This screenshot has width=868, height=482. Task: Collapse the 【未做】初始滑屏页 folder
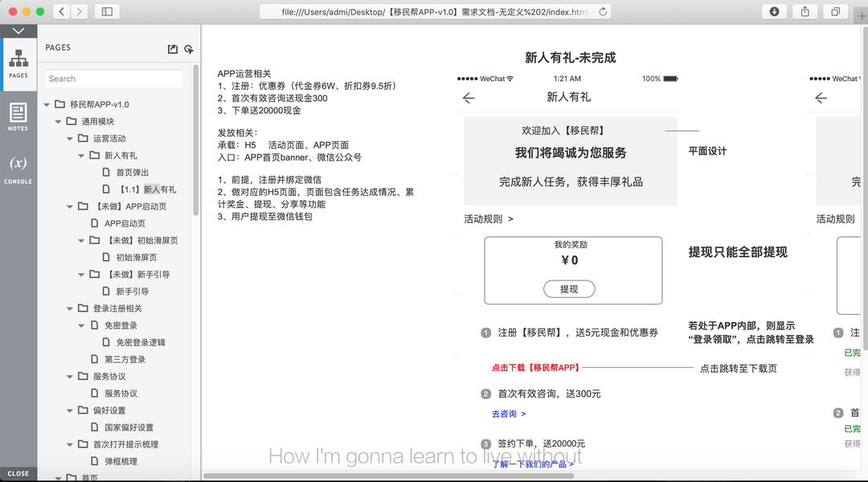tap(81, 241)
